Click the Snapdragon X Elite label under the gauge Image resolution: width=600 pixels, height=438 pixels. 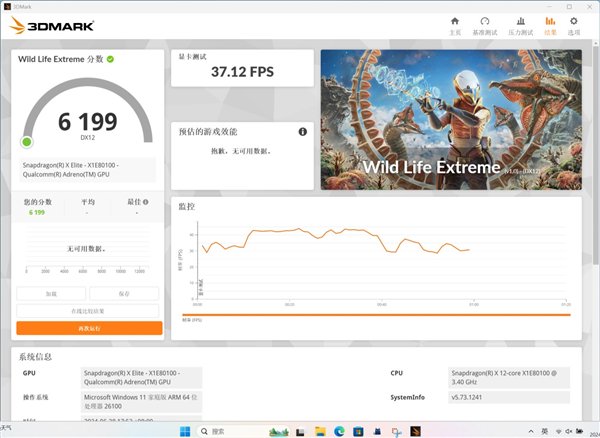click(88, 169)
